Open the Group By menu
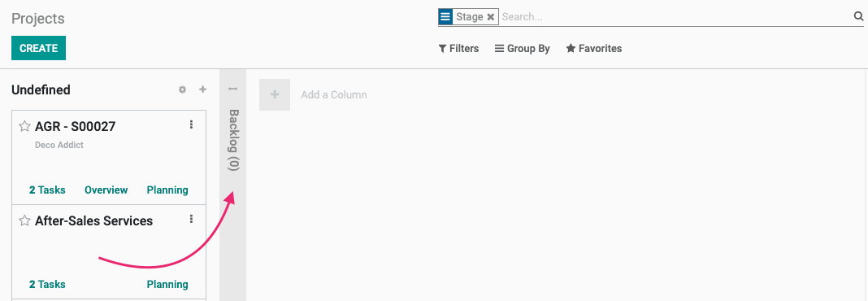 [x=522, y=49]
